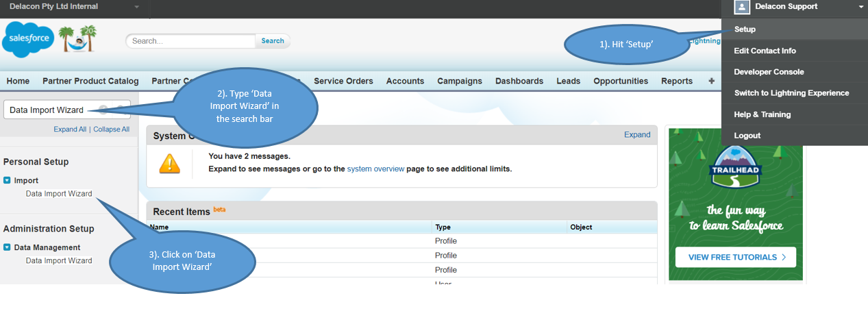
Task: Click the plus icon to show all tabs
Action: [712, 81]
